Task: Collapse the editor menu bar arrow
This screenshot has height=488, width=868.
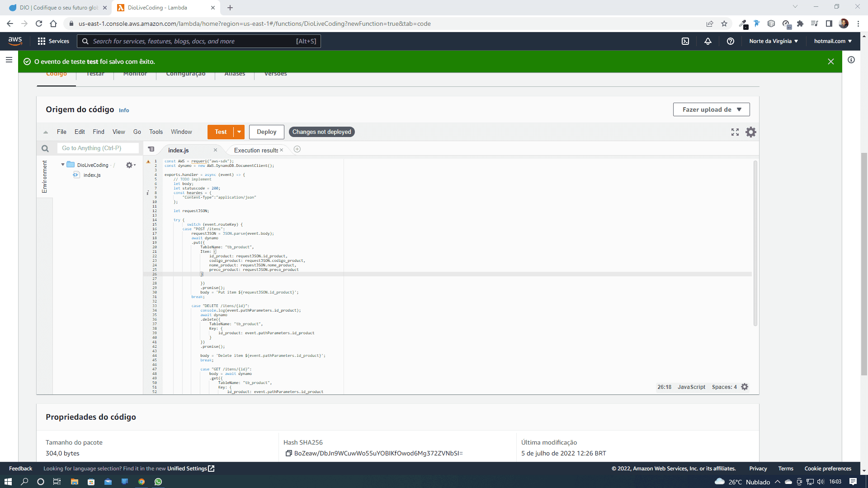Action: [46, 132]
